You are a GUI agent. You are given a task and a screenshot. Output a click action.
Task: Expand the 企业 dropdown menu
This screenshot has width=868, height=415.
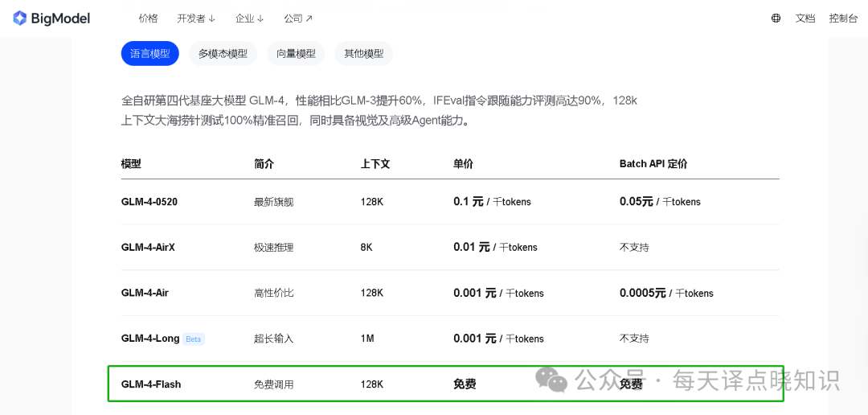pos(249,18)
